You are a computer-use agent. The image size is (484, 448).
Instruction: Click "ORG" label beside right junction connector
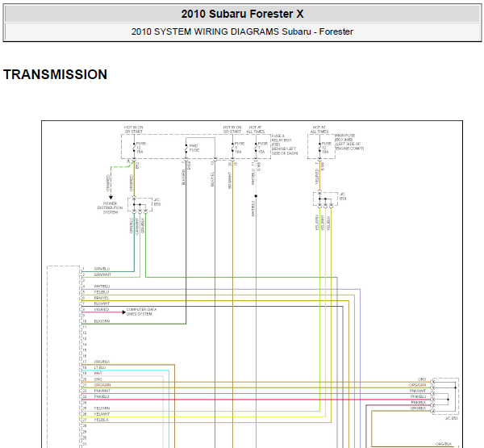click(422, 379)
